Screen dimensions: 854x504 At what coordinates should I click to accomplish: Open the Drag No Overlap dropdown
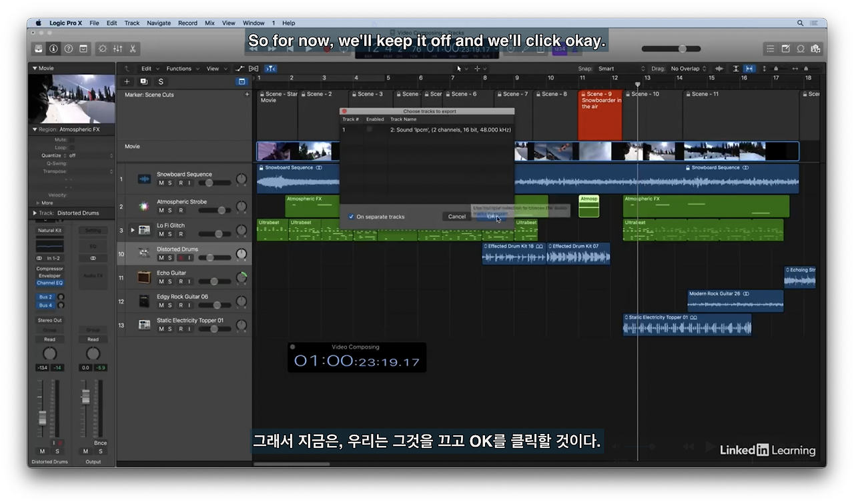(x=688, y=68)
